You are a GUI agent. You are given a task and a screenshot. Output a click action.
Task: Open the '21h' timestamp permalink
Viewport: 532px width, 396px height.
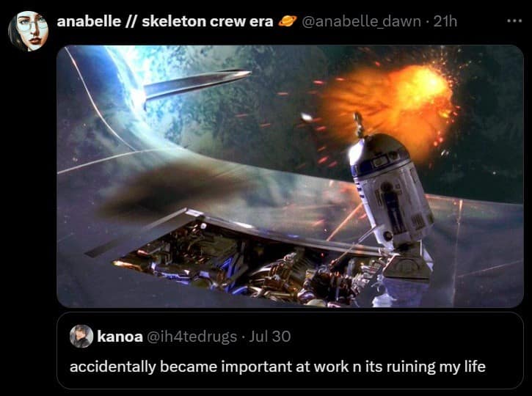click(x=445, y=21)
